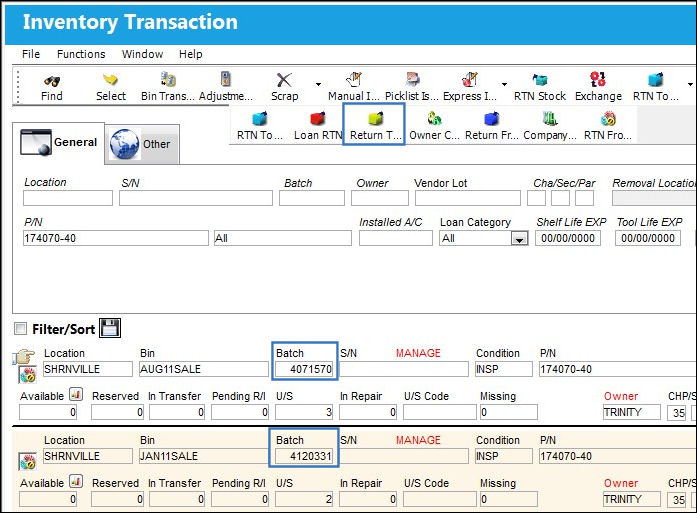Click the RTN Fro... toolbar icon
This screenshot has width=697, height=513.
(608, 118)
